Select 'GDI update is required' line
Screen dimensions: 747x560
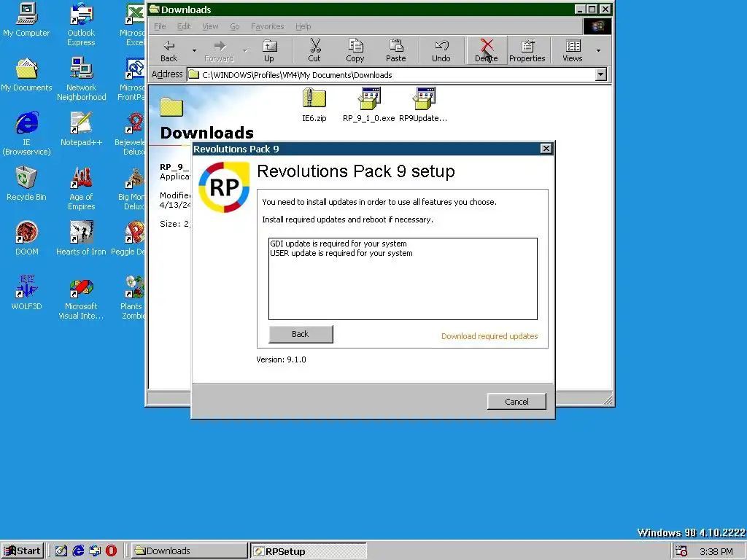338,244
